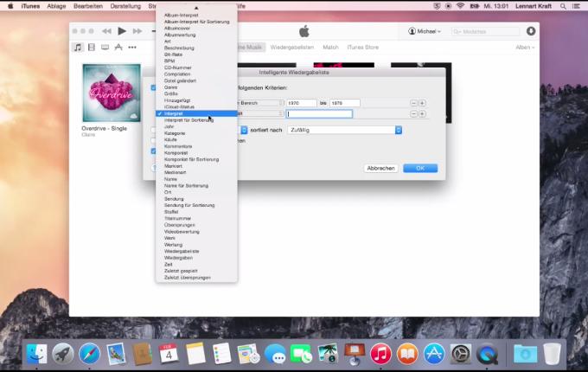Switch to the Wiedergabelisten tab
The width and height of the screenshot is (588, 372).
click(x=291, y=48)
